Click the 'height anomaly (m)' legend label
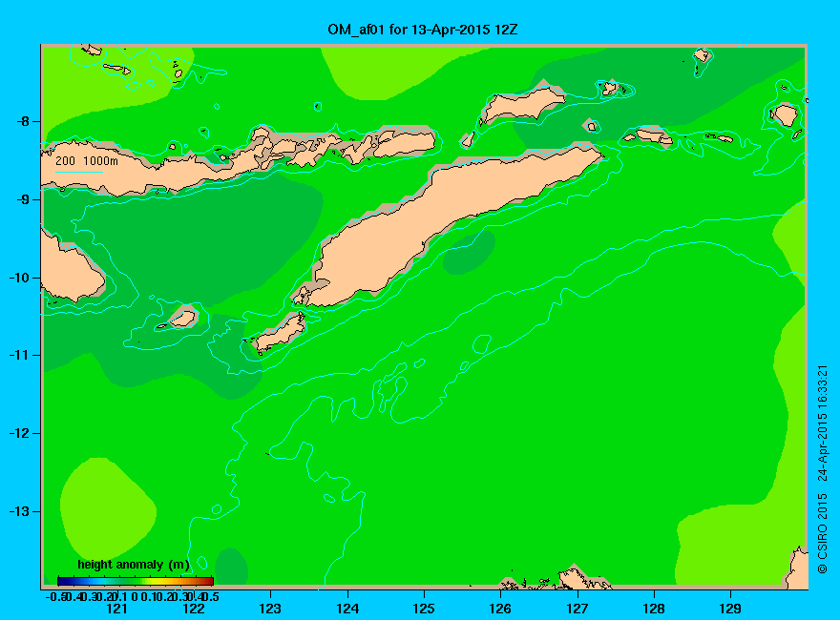Screen dimensions: 840x620 [x=134, y=565]
